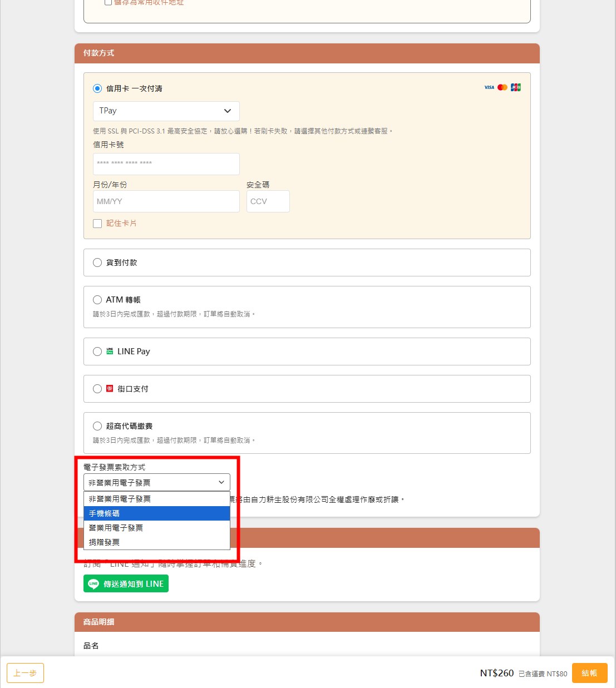Select 信用卡 一次付清 radio button
This screenshot has height=688, width=616.
click(x=97, y=88)
